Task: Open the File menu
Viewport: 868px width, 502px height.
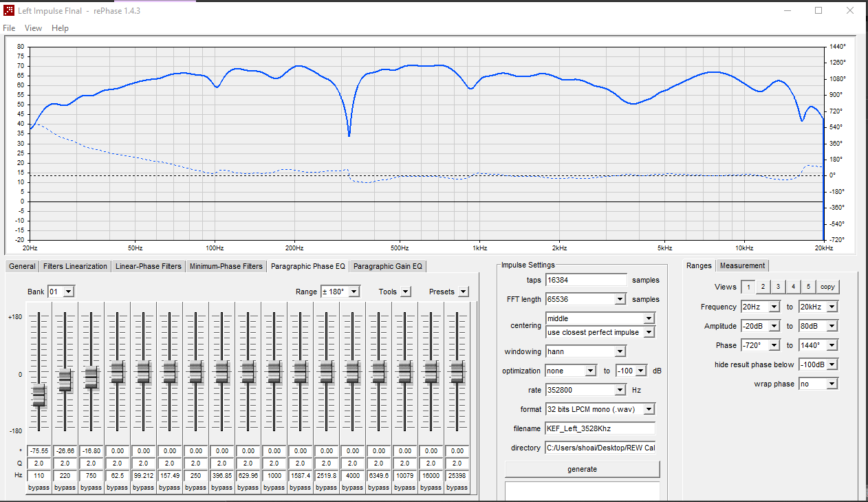Action: pos(9,28)
